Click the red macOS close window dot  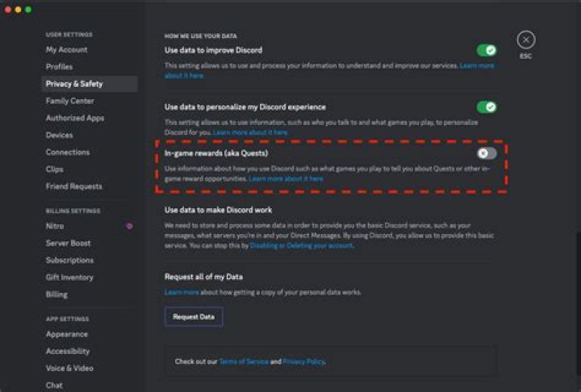(6, 9)
